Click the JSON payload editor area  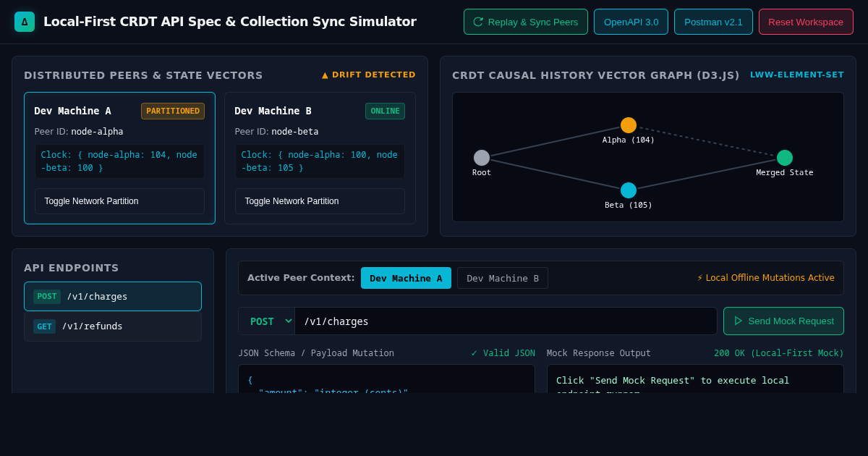[x=387, y=379]
